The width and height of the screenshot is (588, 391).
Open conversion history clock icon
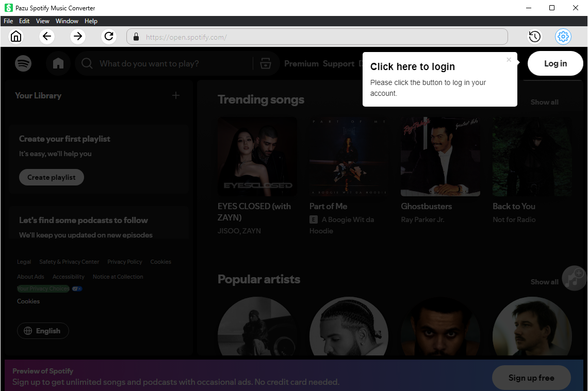tap(534, 37)
